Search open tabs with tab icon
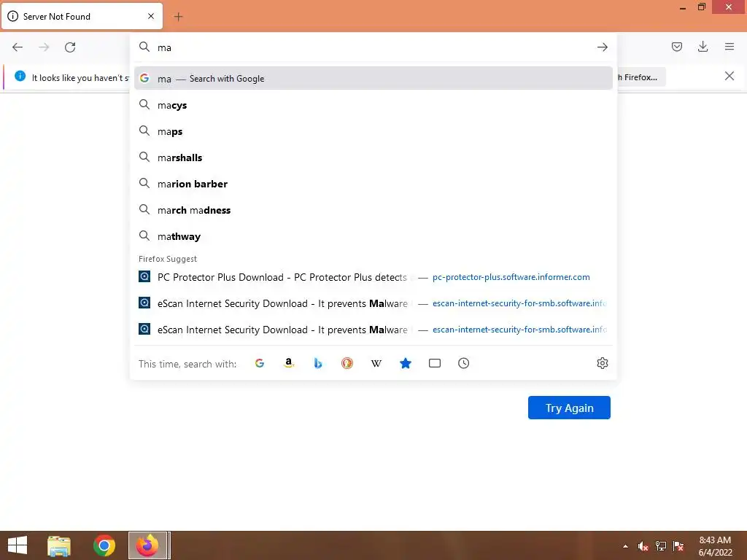This screenshot has width=747, height=560. pyautogui.click(x=435, y=363)
